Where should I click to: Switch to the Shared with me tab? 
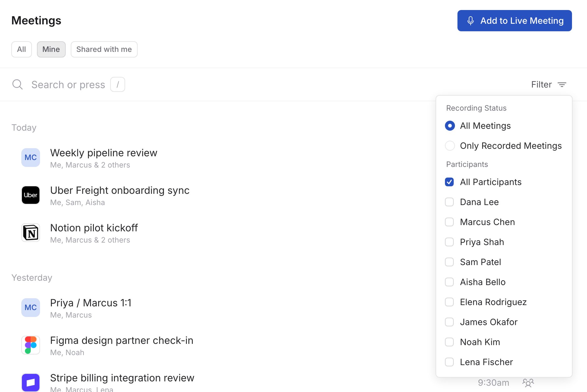click(104, 49)
